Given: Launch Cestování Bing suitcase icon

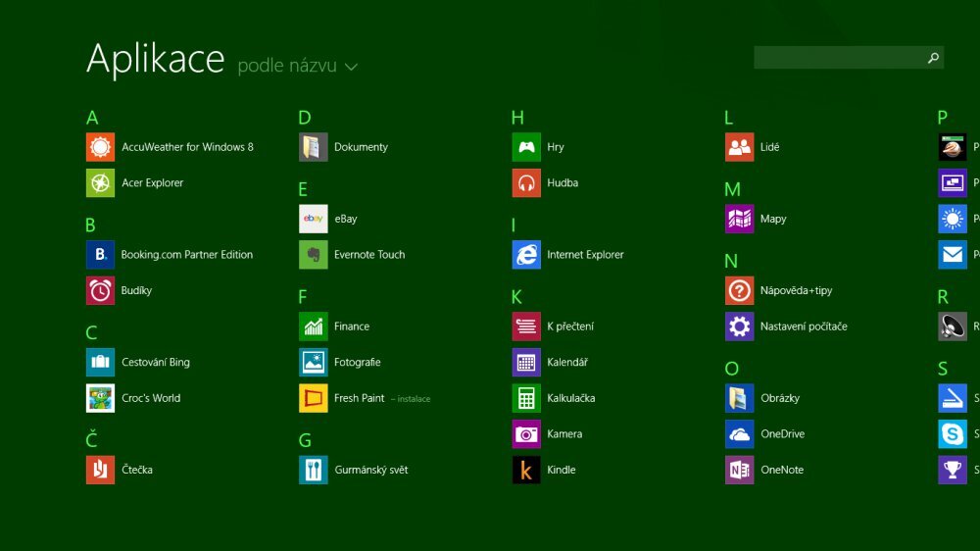Looking at the screenshot, I should pyautogui.click(x=100, y=362).
